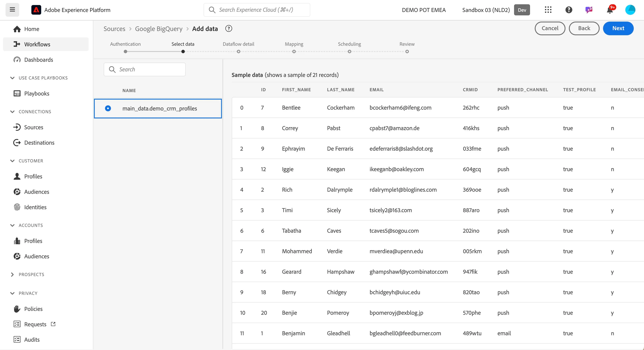
Task: Click the Add data help icon
Action: (x=229, y=29)
